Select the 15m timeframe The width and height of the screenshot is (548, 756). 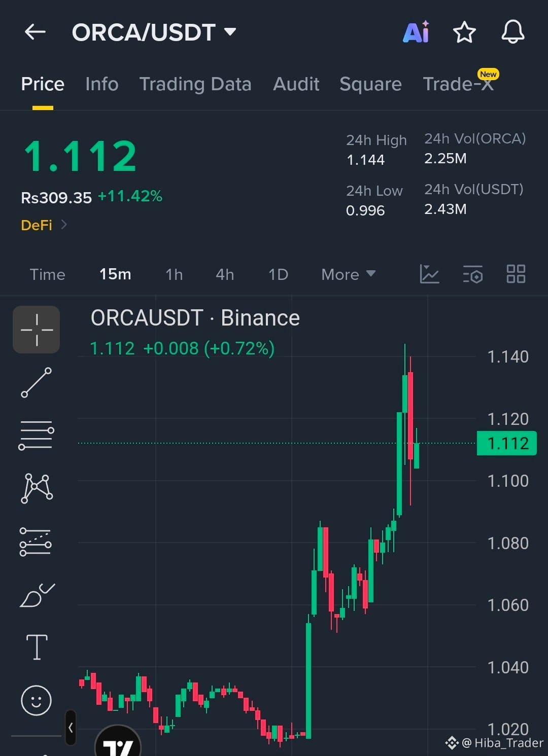point(115,274)
